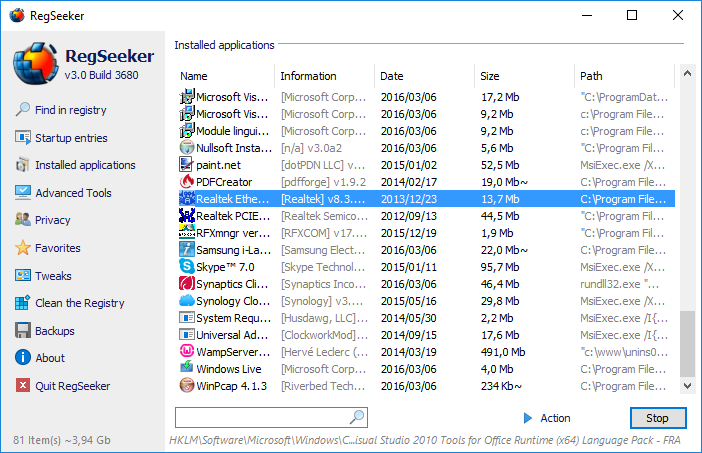Screen dimensions: 702x453
Task: Open the About label link
Action: pyautogui.click(x=50, y=358)
